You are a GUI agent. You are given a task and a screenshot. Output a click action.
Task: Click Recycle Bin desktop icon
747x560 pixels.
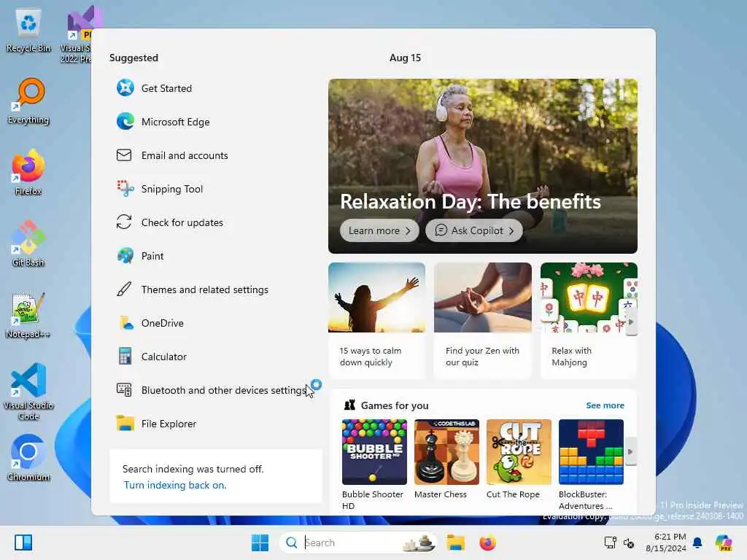[28, 31]
